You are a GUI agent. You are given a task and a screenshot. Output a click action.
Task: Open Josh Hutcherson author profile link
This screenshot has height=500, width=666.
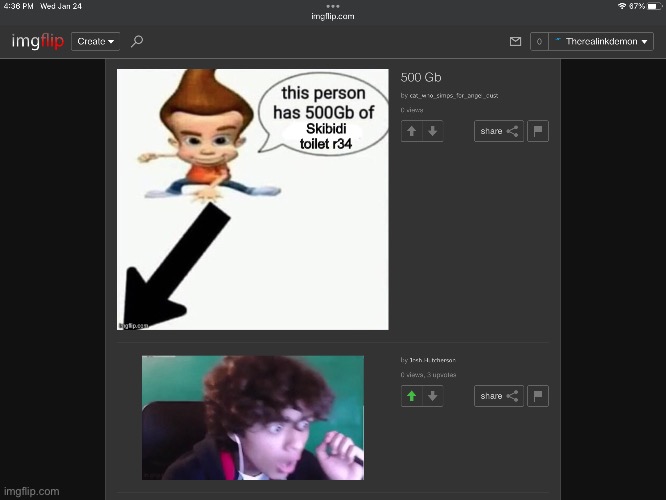click(x=432, y=360)
